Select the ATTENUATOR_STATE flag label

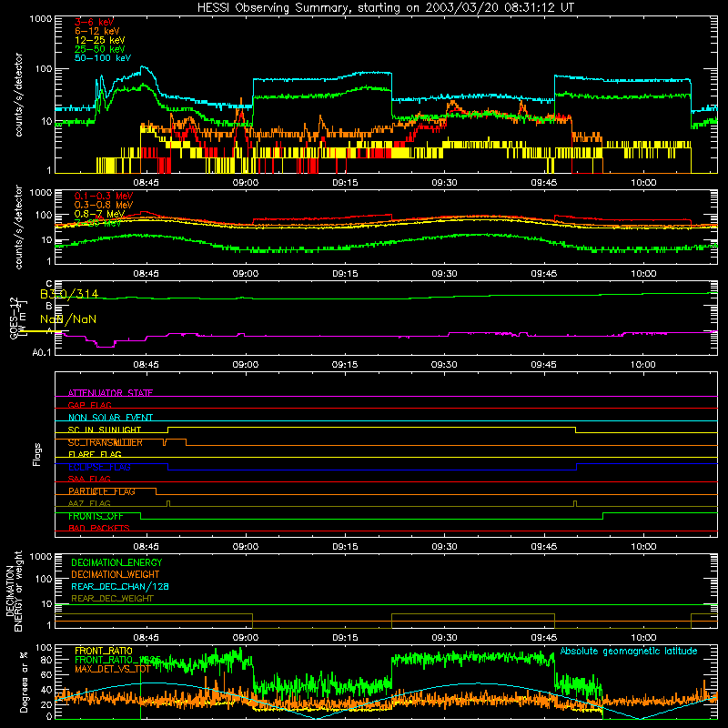[x=110, y=393]
